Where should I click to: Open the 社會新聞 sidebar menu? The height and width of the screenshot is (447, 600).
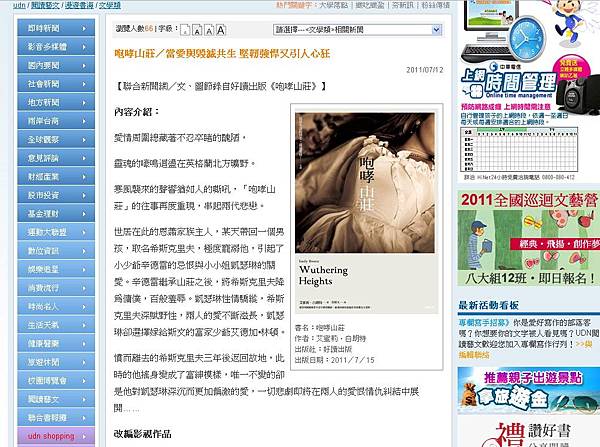pyautogui.click(x=56, y=84)
